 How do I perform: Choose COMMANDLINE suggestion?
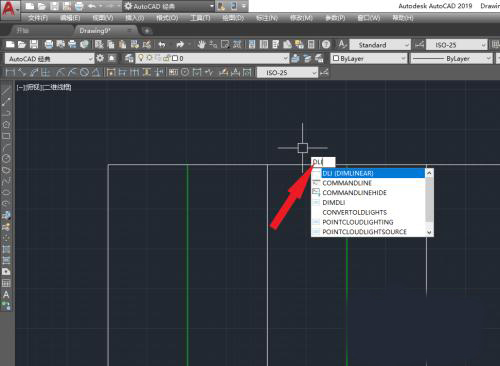pyautogui.click(x=368, y=183)
